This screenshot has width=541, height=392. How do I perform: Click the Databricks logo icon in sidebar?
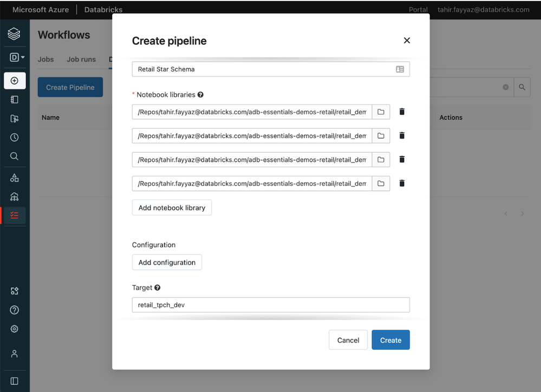(14, 34)
